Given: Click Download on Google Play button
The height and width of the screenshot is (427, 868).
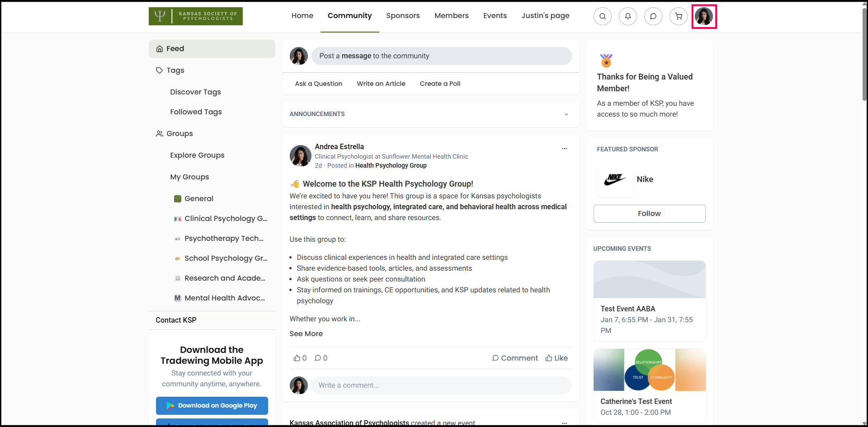Looking at the screenshot, I should pos(212,405).
